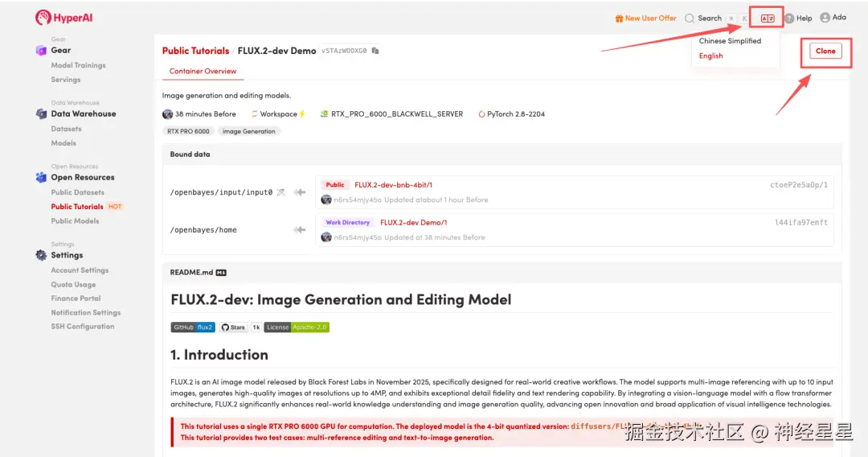This screenshot has width=868, height=457.
Task: Open the Ada user avatar
Action: coord(825,18)
